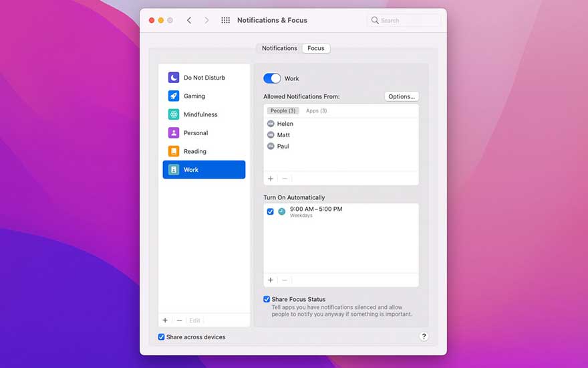Show all preferences grid icon
The height and width of the screenshot is (368, 588).
coord(225,20)
